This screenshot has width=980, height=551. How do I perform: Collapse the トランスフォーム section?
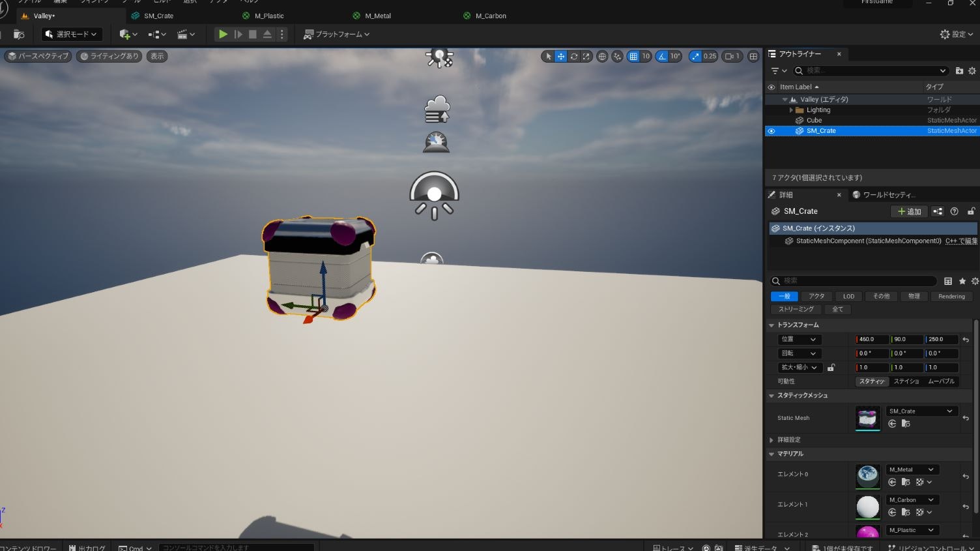771,325
